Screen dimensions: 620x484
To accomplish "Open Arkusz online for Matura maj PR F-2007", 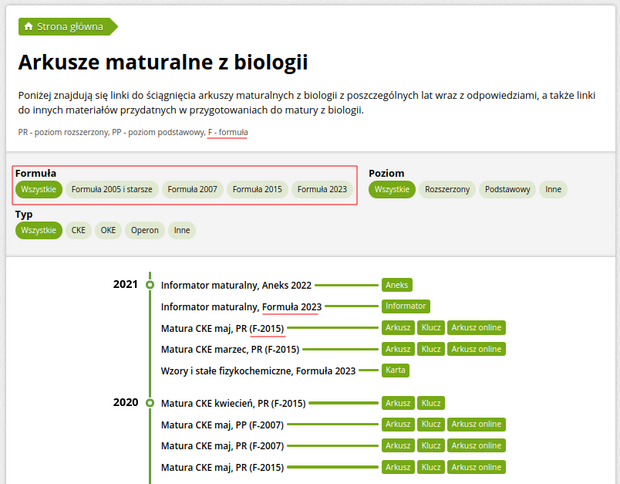I will 476,446.
